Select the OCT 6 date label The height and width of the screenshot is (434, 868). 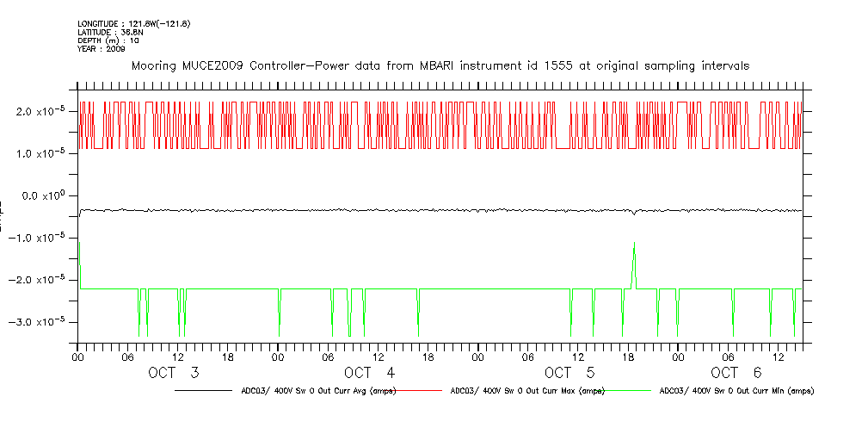[x=736, y=372]
